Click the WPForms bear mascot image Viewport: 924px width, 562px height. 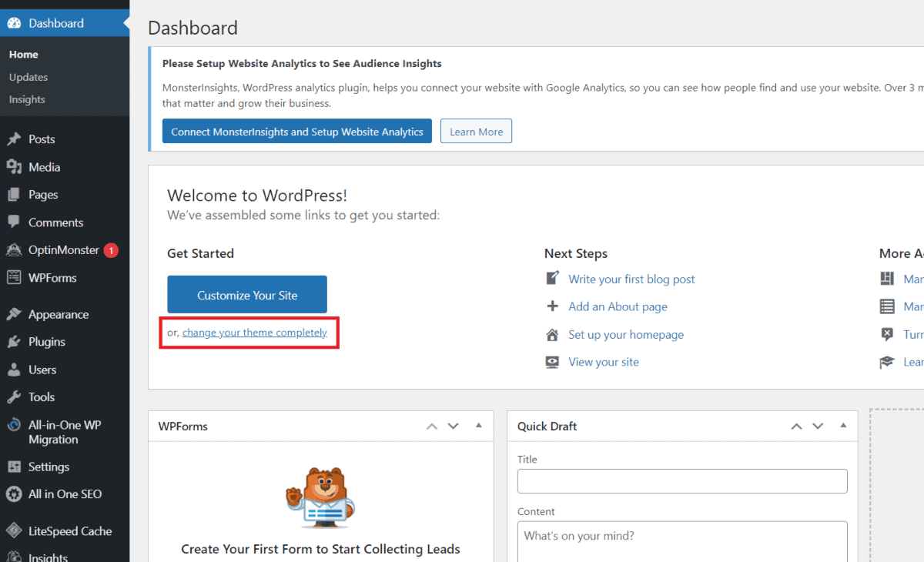click(320, 497)
